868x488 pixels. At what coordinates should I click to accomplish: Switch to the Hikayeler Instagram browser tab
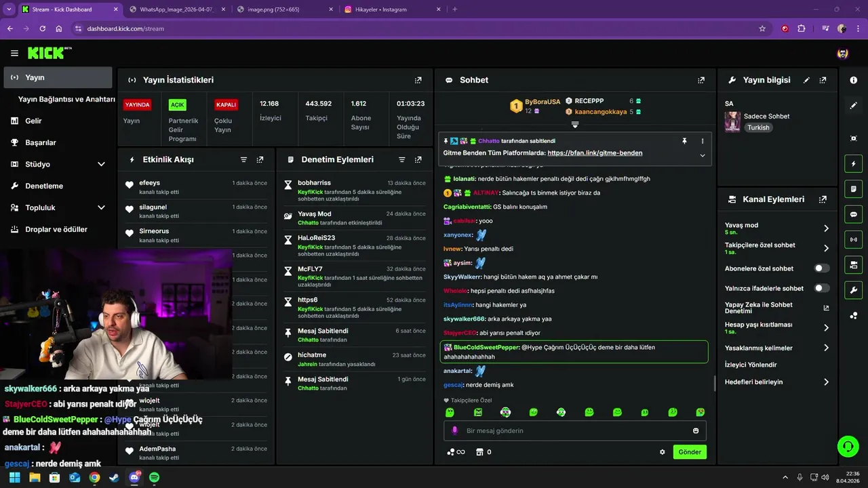coord(392,9)
